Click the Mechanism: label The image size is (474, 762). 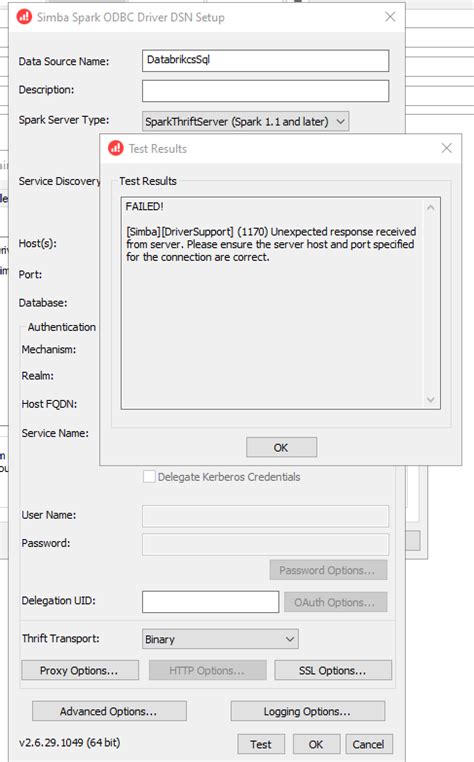point(49,349)
